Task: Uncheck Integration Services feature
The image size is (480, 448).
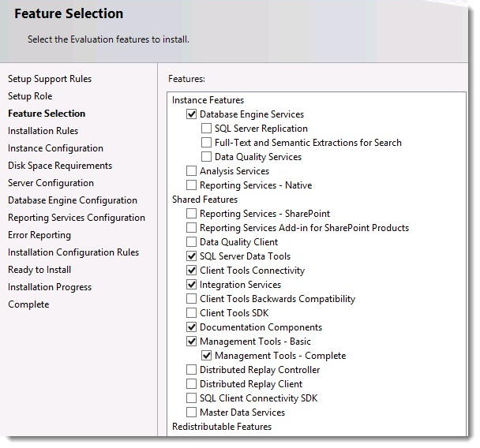Action: coord(191,285)
